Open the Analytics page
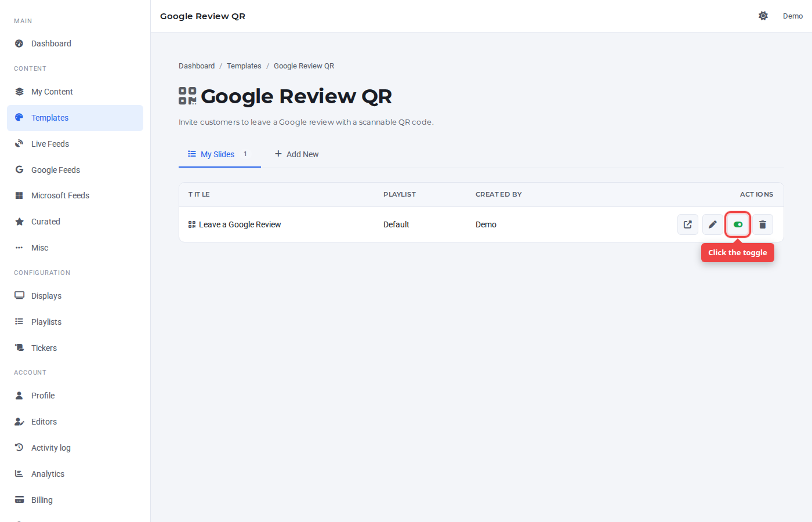The height and width of the screenshot is (522, 812). pos(75,474)
